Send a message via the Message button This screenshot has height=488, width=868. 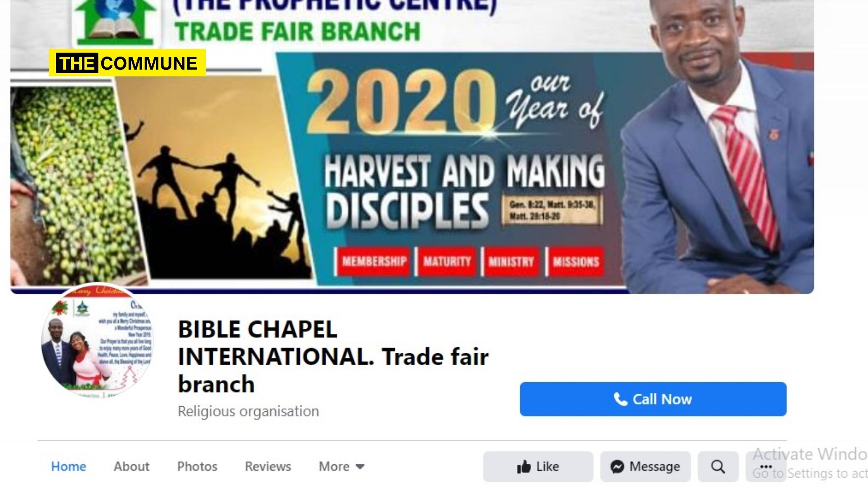646,467
